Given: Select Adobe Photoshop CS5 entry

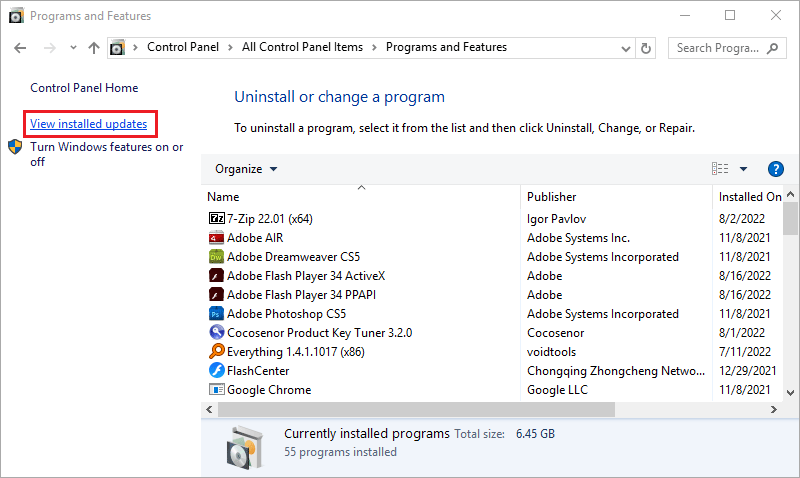Looking at the screenshot, I should [286, 314].
